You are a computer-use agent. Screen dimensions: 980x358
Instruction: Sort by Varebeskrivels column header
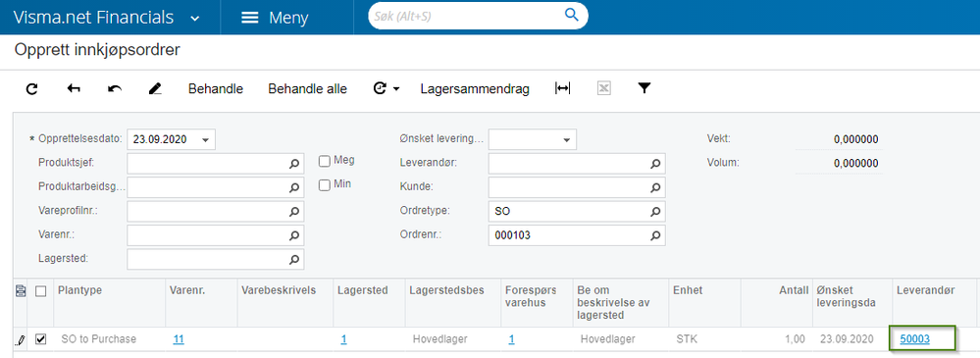[x=285, y=302]
